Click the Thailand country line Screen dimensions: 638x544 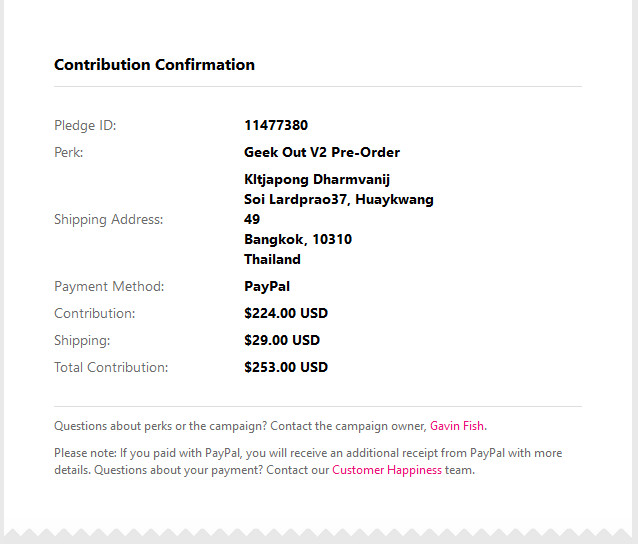pyautogui.click(x=272, y=260)
